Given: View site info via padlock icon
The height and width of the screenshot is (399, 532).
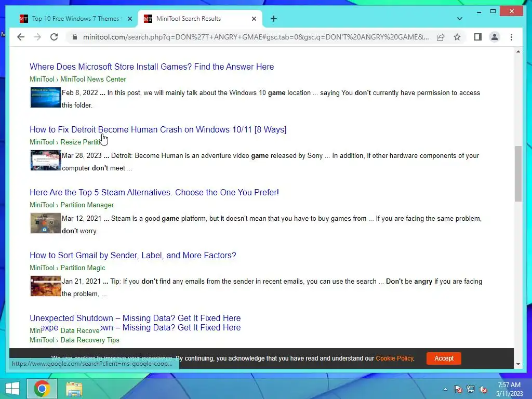Looking at the screenshot, I should (x=75, y=37).
